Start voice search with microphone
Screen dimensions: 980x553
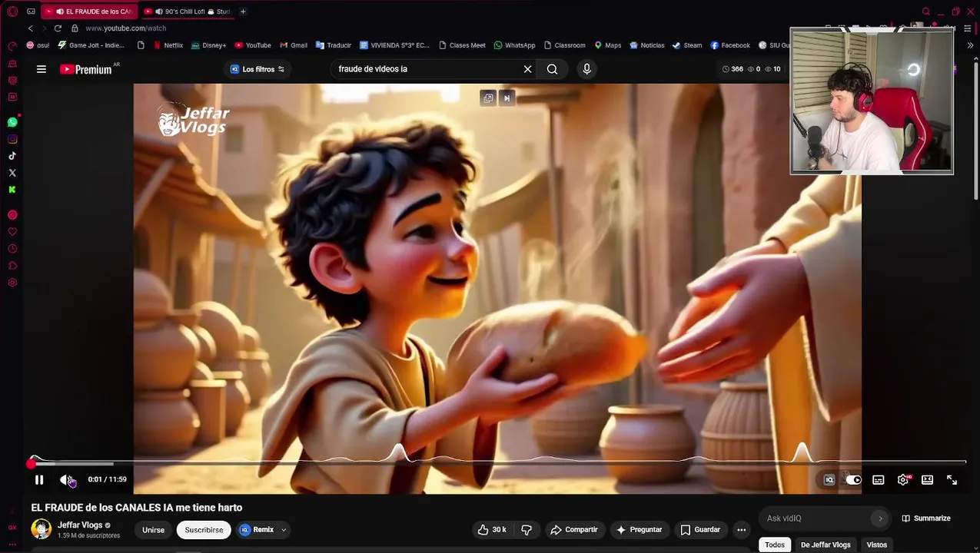click(x=586, y=69)
